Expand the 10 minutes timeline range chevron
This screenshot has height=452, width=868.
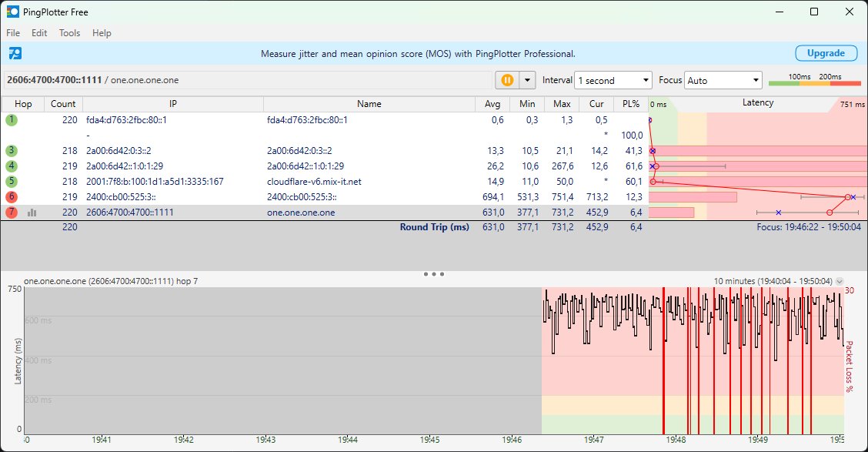[x=840, y=282]
